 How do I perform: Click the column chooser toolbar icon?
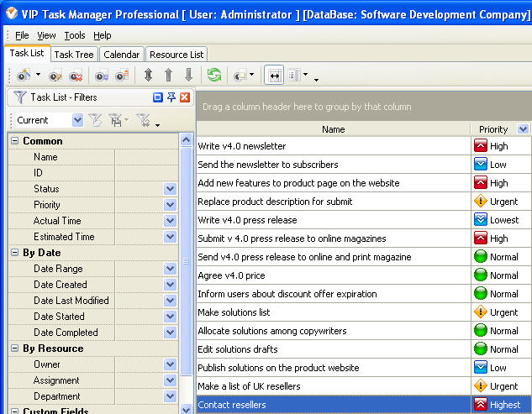[294, 75]
